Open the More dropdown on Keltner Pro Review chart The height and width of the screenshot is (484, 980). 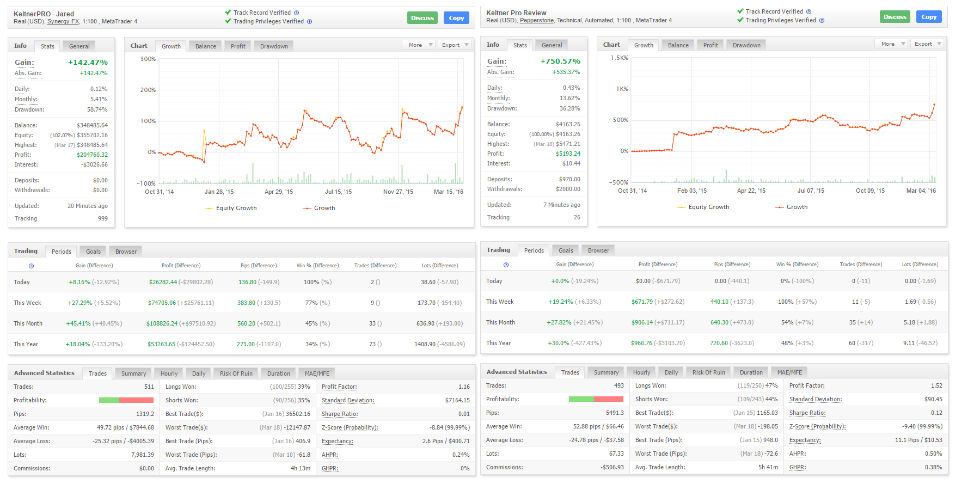click(891, 44)
